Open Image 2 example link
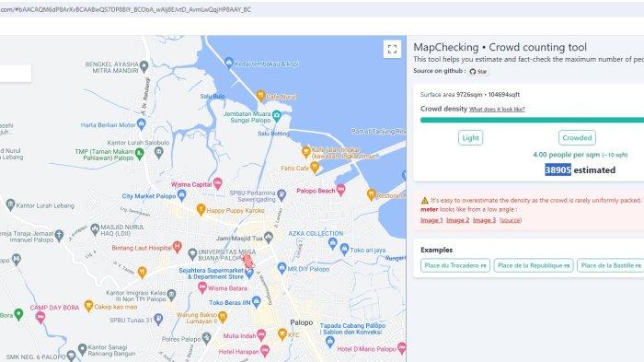The image size is (644, 362). coord(457,220)
